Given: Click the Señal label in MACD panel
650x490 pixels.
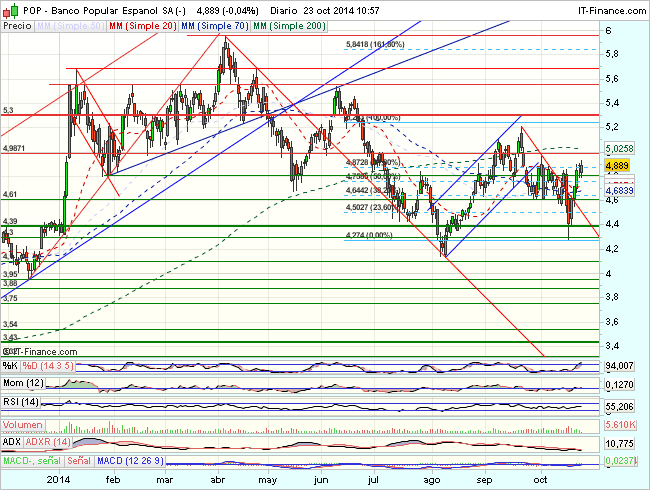Looking at the screenshot, I should 79,461.
